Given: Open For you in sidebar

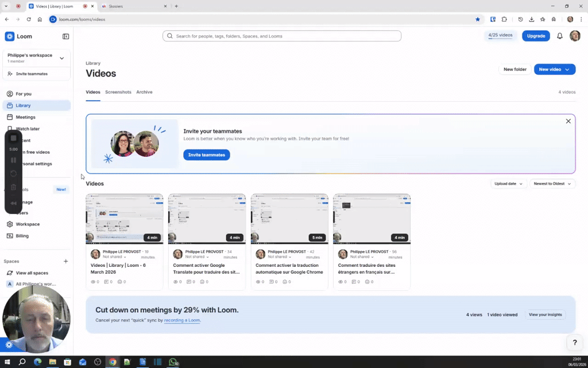Looking at the screenshot, I should tap(36, 94).
